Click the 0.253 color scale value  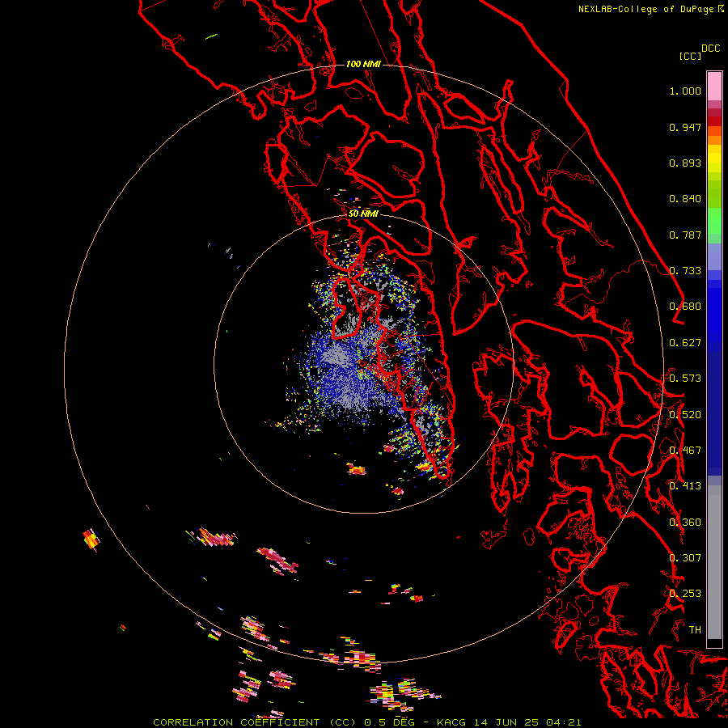[x=685, y=594]
